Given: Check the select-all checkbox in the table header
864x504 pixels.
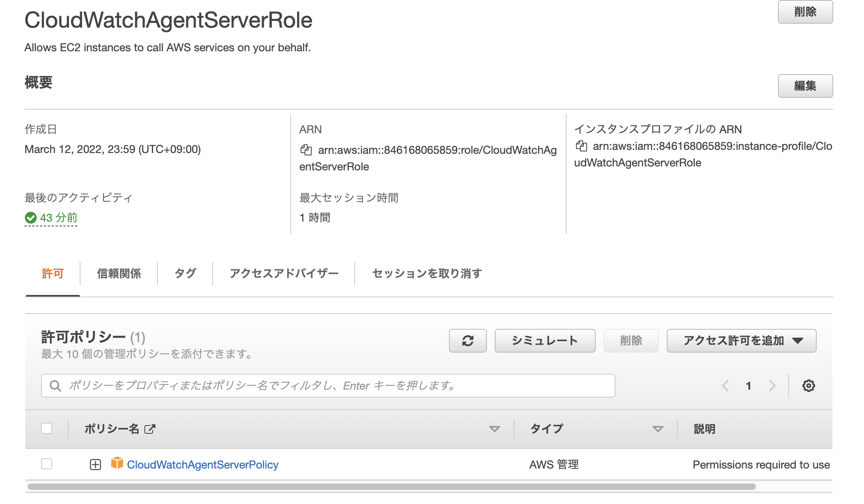Looking at the screenshot, I should tap(47, 428).
